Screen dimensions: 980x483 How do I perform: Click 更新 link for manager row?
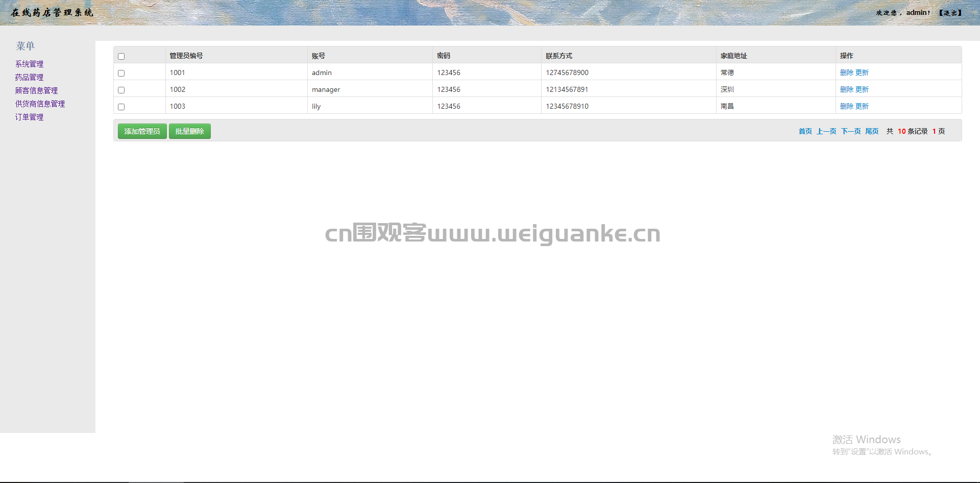tap(862, 89)
